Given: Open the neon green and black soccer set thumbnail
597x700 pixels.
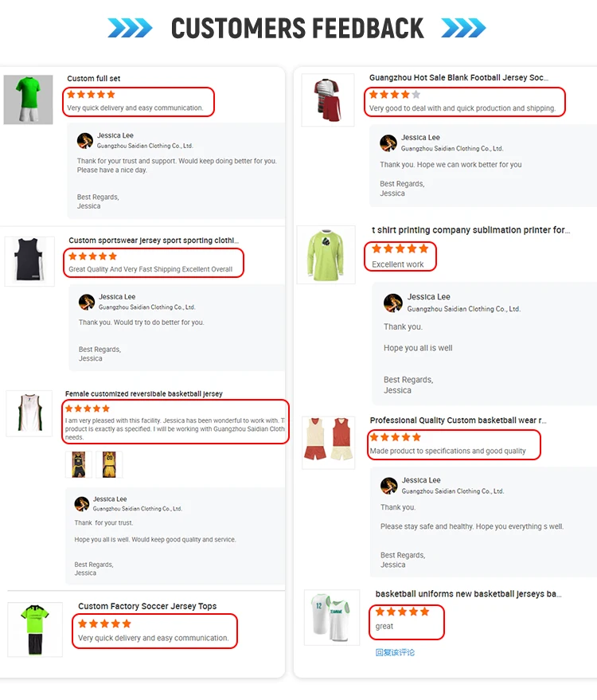Looking at the screenshot, I should point(35,629).
